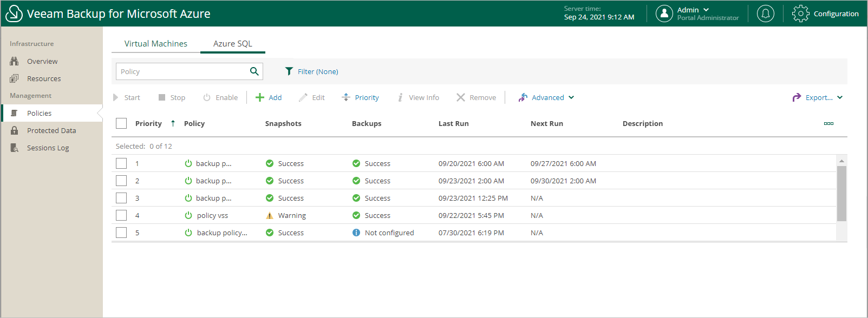This screenshot has height=318, width=868.
Task: Open Sessions Log in the sidebar
Action: pos(48,148)
